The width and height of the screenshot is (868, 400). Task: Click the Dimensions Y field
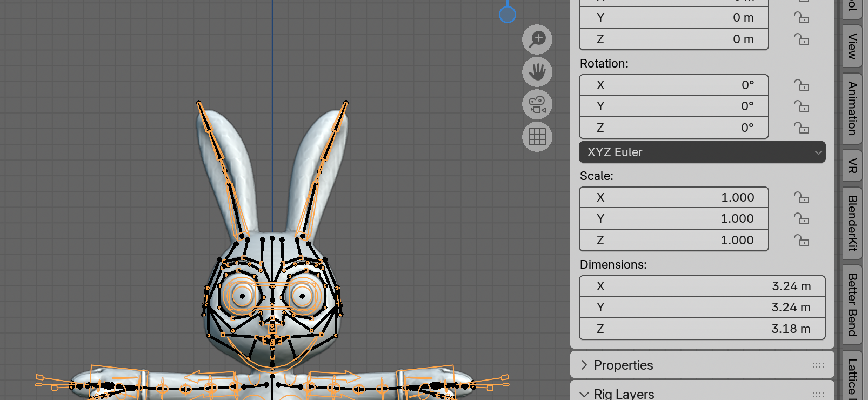coord(702,308)
